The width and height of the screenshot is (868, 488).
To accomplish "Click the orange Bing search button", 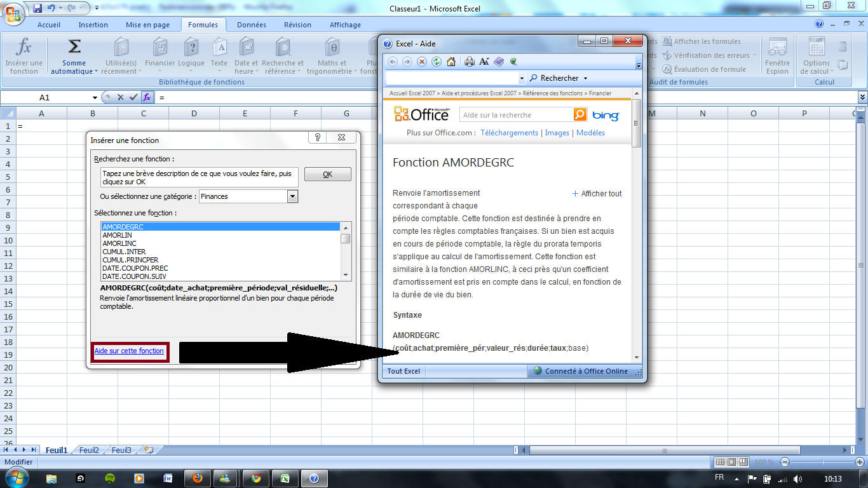I will point(580,115).
